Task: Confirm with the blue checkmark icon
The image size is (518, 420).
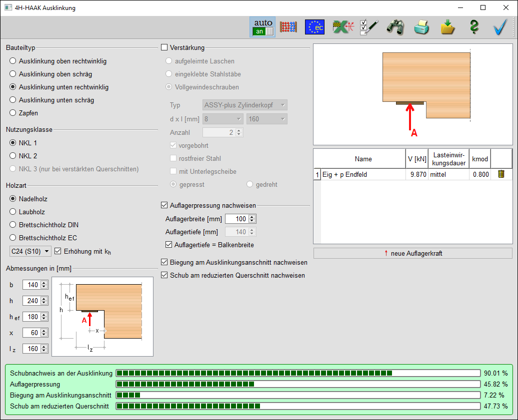Action: point(500,27)
